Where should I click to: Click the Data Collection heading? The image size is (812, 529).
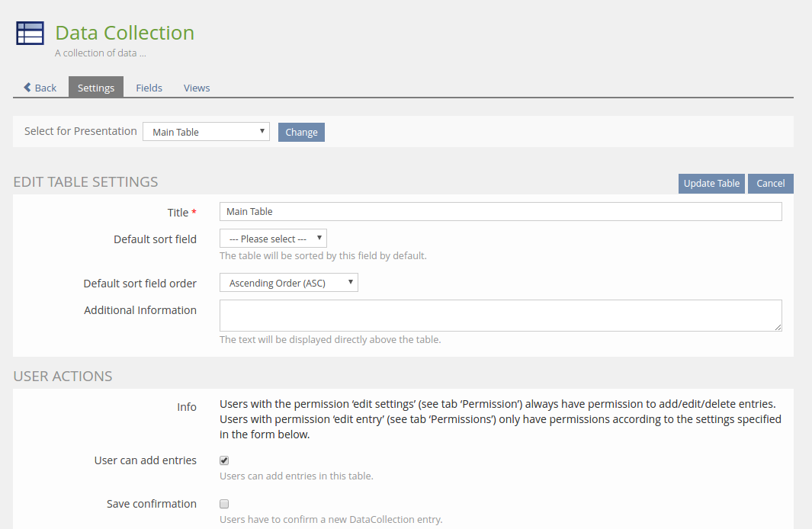[x=124, y=33]
